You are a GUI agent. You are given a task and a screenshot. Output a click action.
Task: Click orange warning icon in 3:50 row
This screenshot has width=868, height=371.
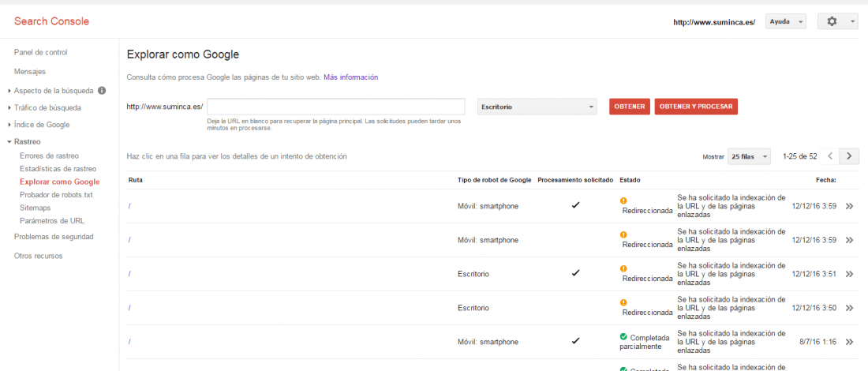623,302
